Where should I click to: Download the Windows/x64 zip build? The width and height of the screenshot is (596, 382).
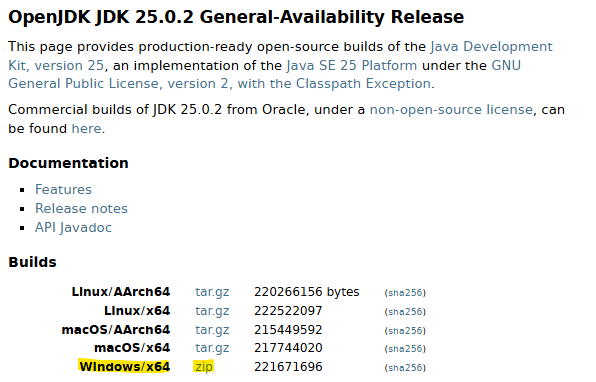click(x=204, y=367)
